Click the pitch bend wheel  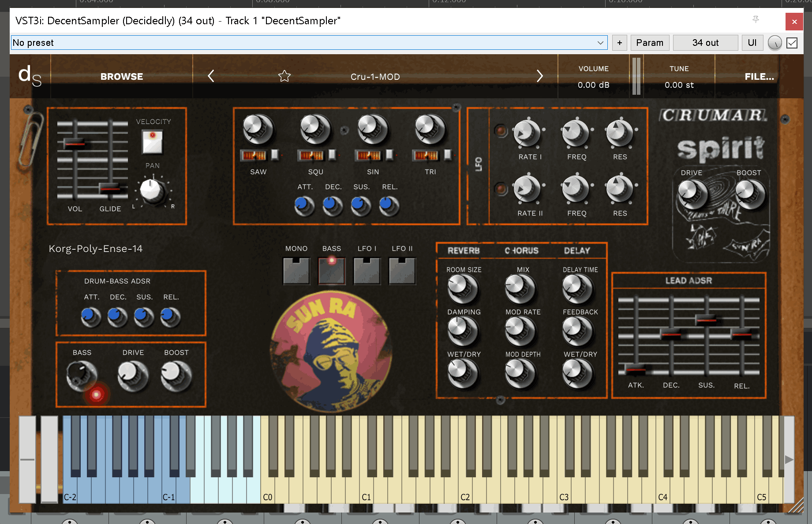27,459
